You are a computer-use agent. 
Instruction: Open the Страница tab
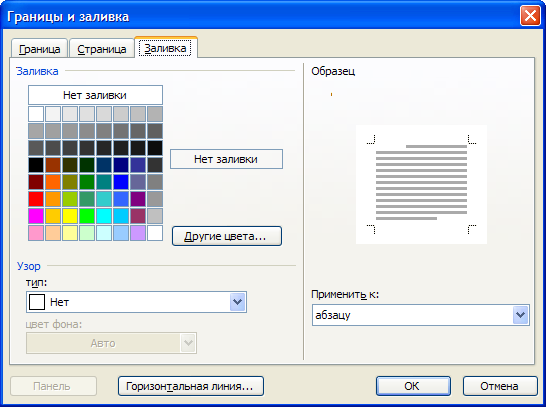tap(102, 49)
